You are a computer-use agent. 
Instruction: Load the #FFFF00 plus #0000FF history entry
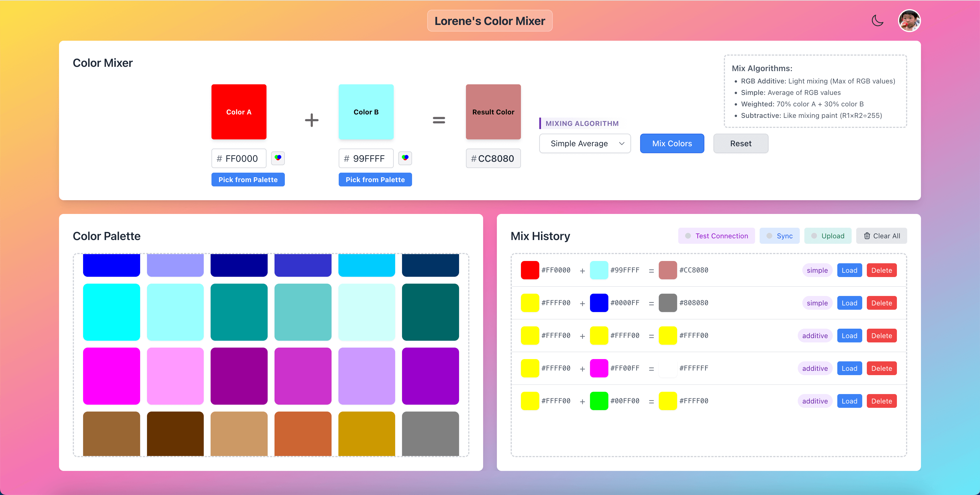pyautogui.click(x=849, y=303)
